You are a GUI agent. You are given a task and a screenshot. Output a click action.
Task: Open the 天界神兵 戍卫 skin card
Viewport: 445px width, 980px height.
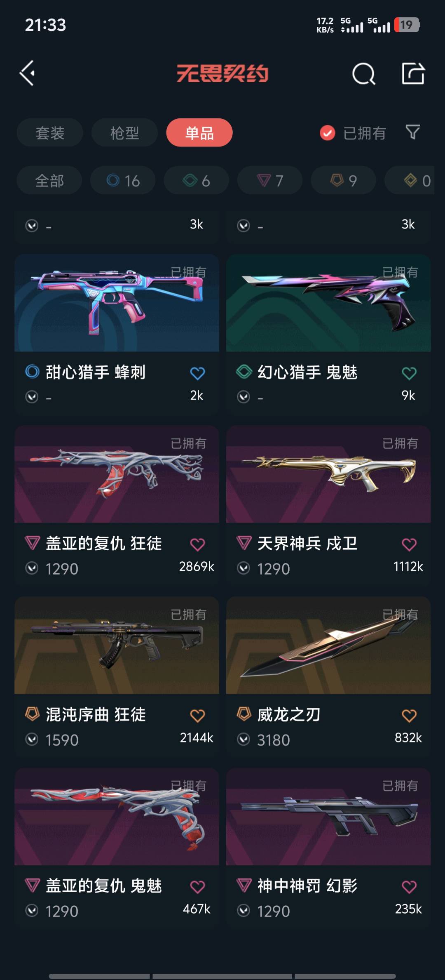tap(328, 505)
